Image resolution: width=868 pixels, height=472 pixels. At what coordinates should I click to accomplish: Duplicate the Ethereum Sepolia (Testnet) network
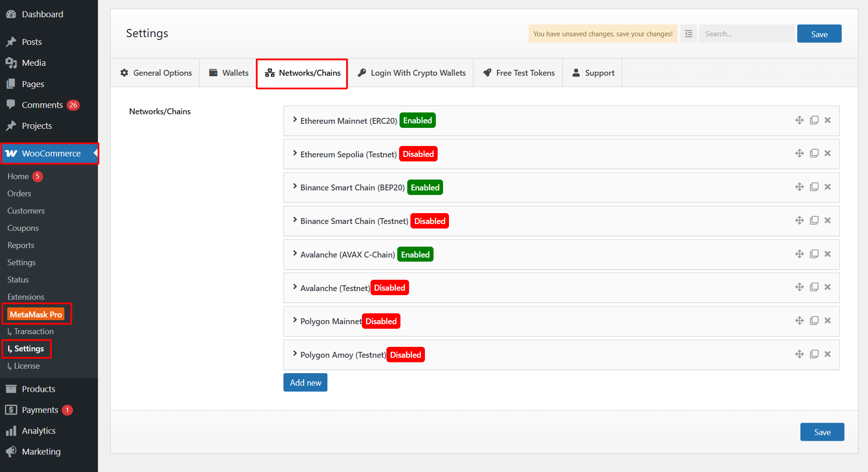[814, 153]
